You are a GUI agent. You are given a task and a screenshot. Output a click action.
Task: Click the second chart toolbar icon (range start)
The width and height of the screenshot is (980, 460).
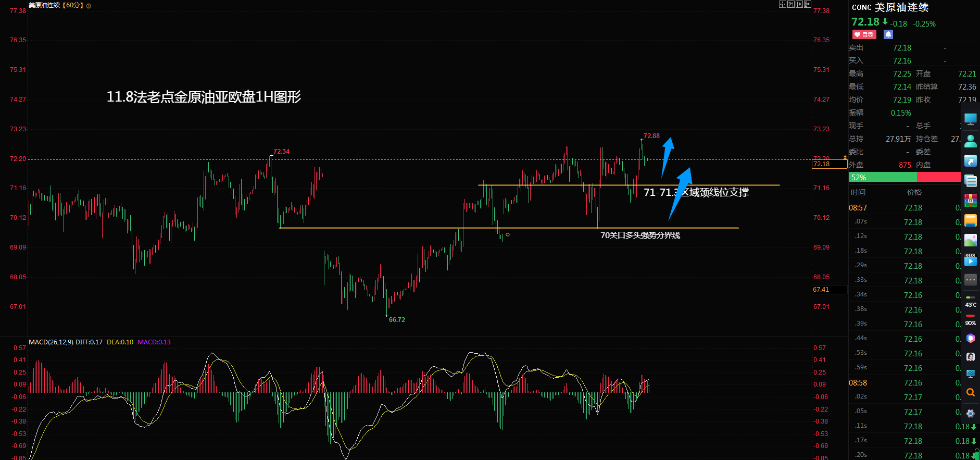point(791,4)
